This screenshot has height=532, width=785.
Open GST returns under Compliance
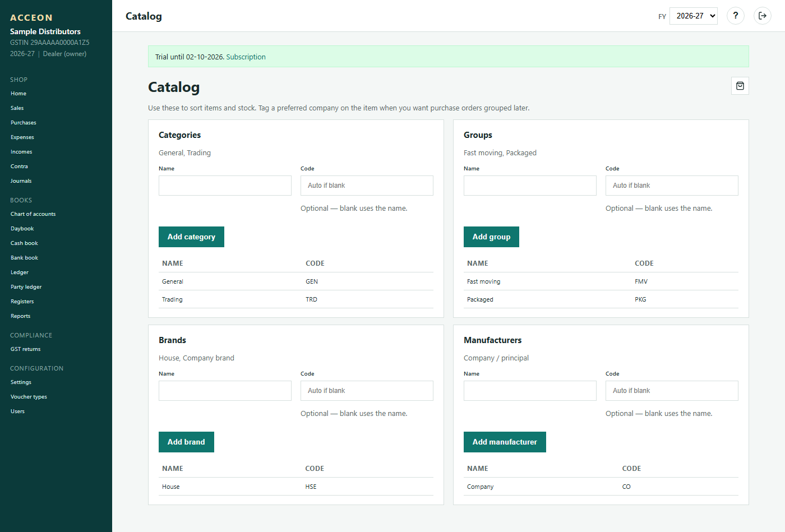pos(26,349)
